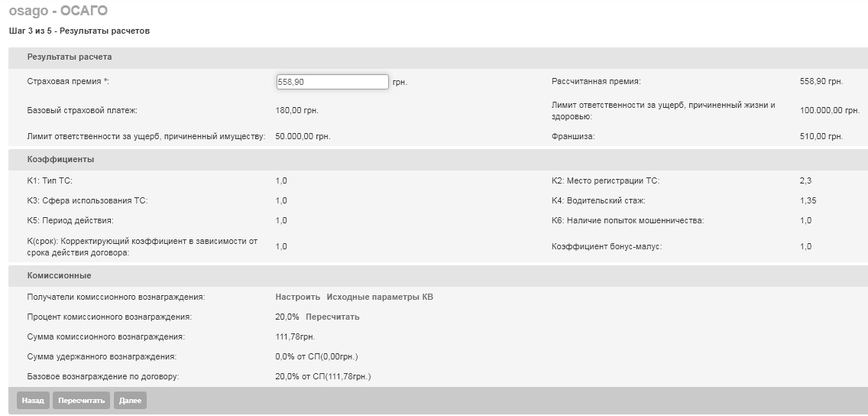
Task: Click the Страховая премия input field
Action: [332, 82]
